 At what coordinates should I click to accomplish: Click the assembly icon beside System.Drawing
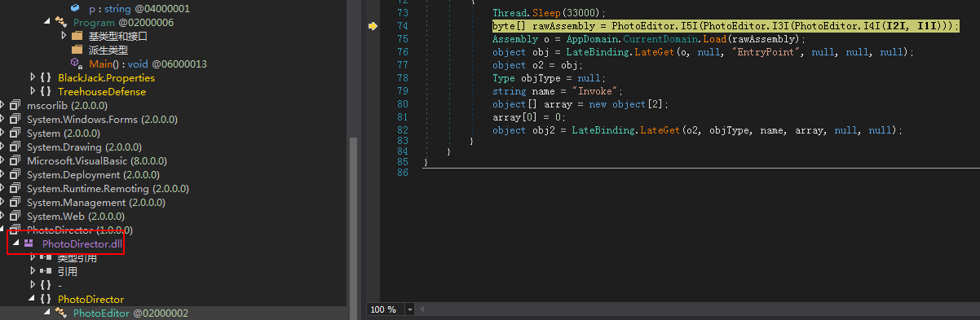pos(15,147)
